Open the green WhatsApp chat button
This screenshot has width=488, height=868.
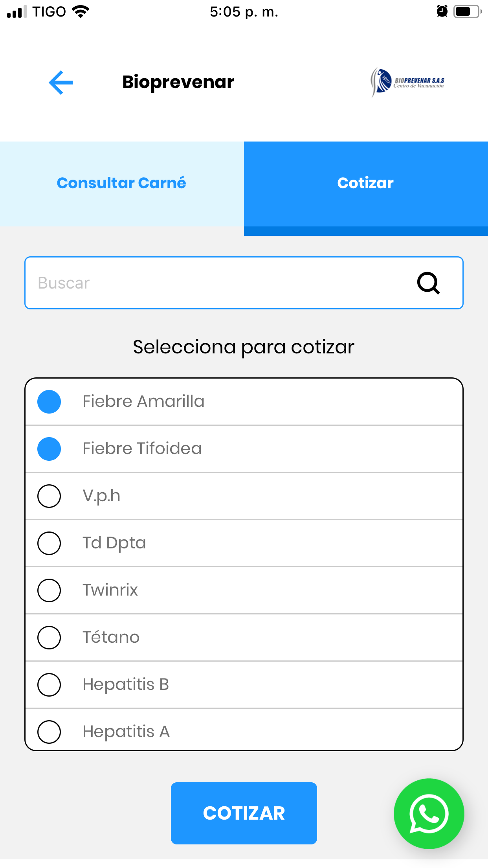click(429, 813)
